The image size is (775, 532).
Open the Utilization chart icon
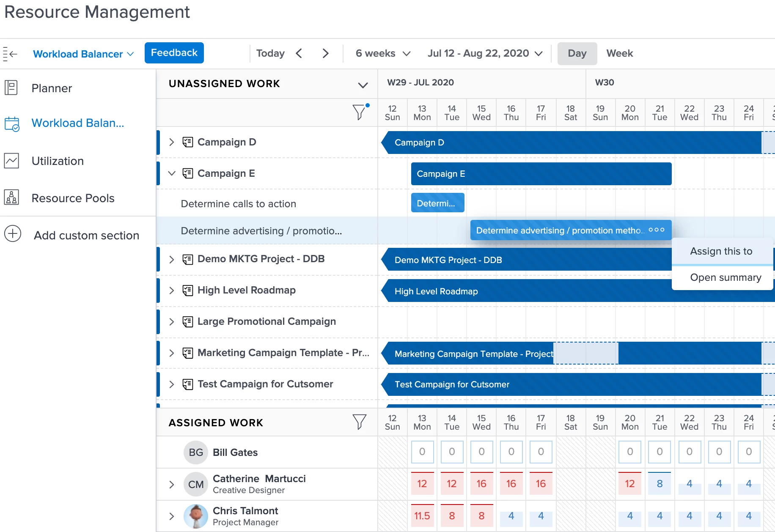pos(11,161)
